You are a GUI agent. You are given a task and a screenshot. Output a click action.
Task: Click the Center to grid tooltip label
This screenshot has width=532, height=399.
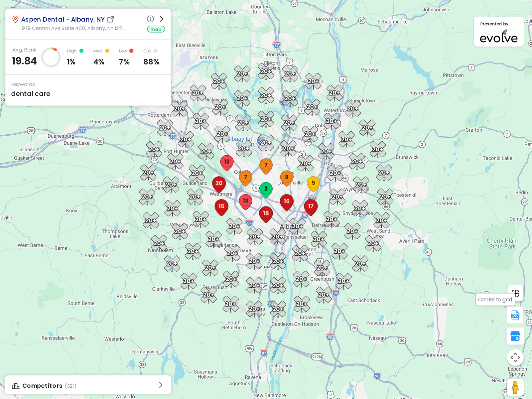click(495, 300)
